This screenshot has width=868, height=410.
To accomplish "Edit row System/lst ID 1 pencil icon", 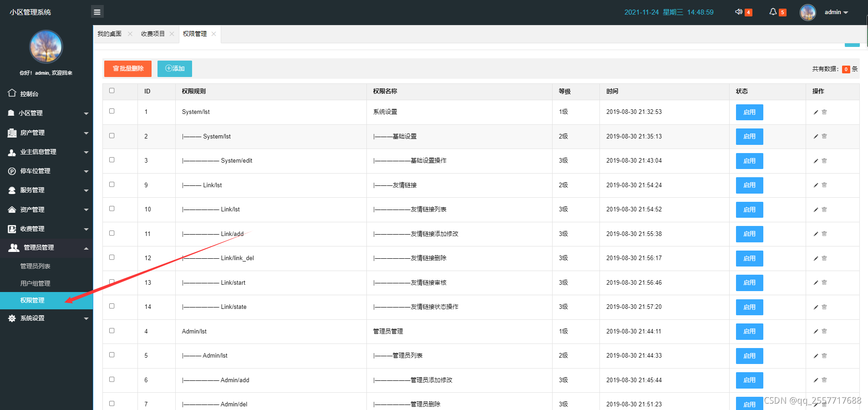I will pos(816,112).
